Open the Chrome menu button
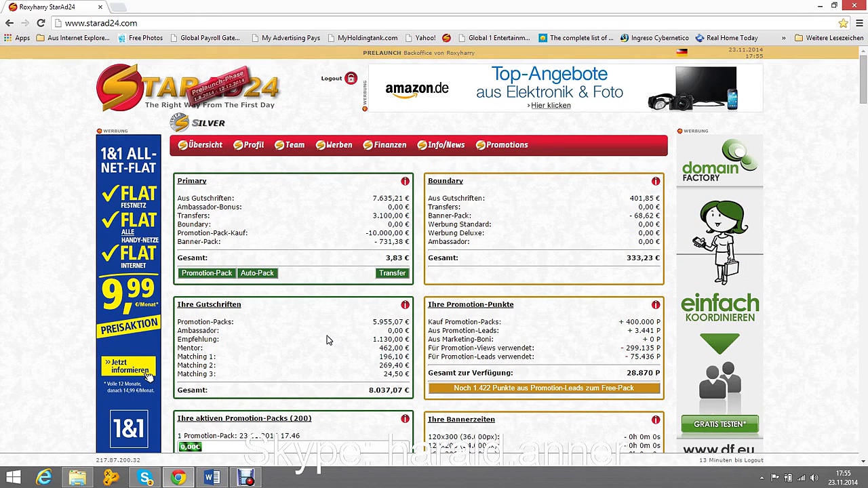 coord(859,23)
